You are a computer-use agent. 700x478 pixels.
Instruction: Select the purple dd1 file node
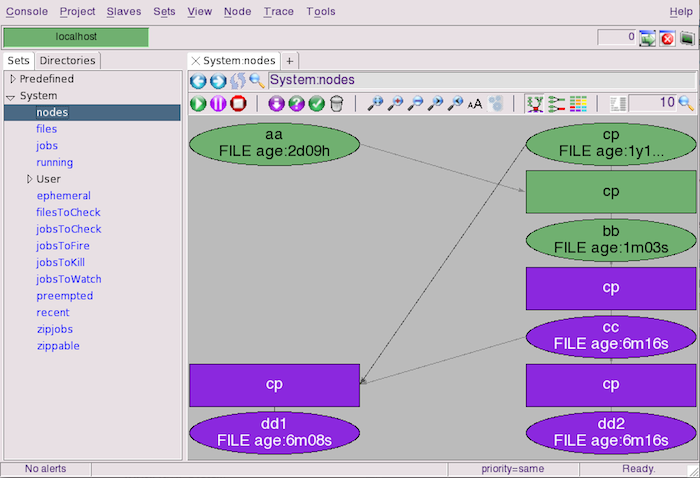275,432
